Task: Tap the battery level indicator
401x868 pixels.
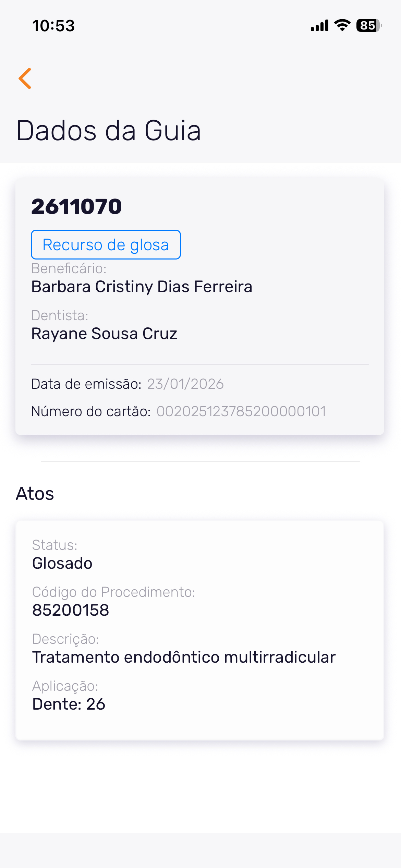Action: tap(369, 26)
